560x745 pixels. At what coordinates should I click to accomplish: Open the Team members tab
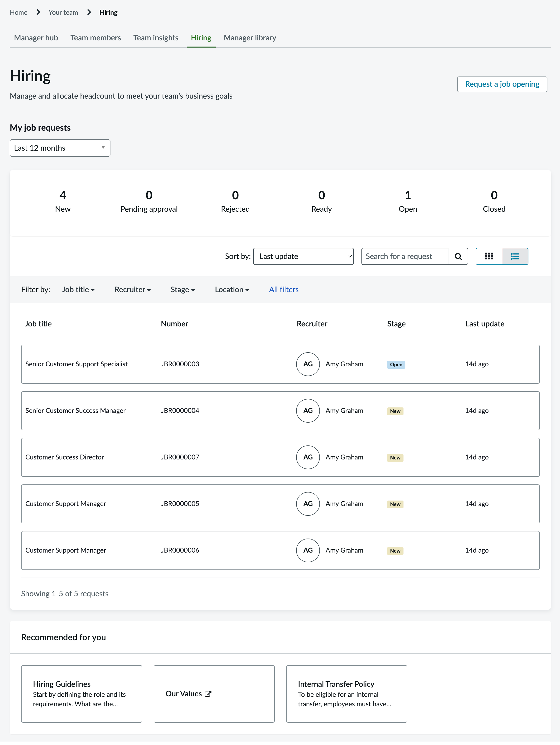point(96,38)
